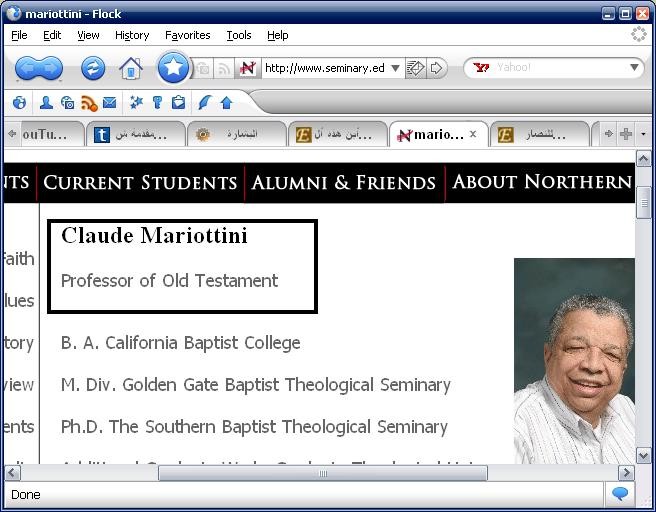Open the People sidebar icon
The width and height of the screenshot is (656, 512).
click(x=46, y=102)
